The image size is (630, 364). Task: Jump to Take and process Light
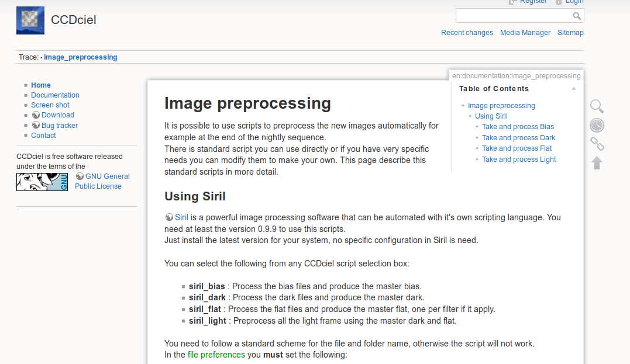[x=519, y=160]
